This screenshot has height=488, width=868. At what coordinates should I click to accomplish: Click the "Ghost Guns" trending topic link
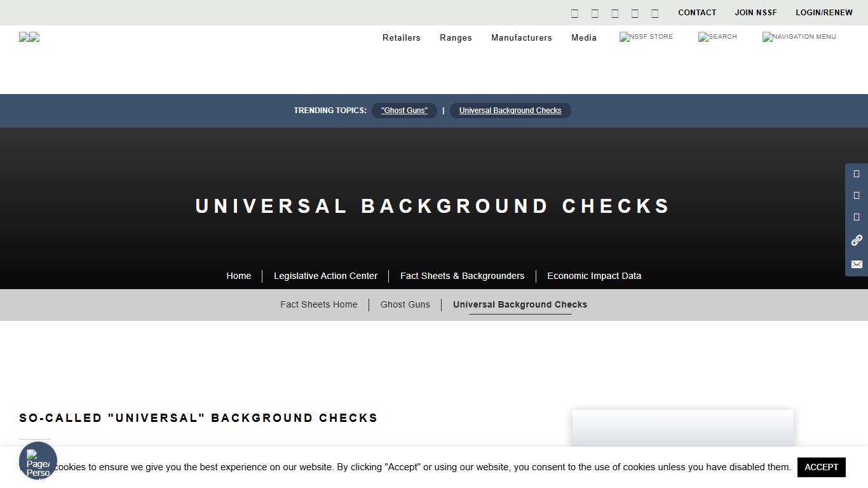coord(404,111)
